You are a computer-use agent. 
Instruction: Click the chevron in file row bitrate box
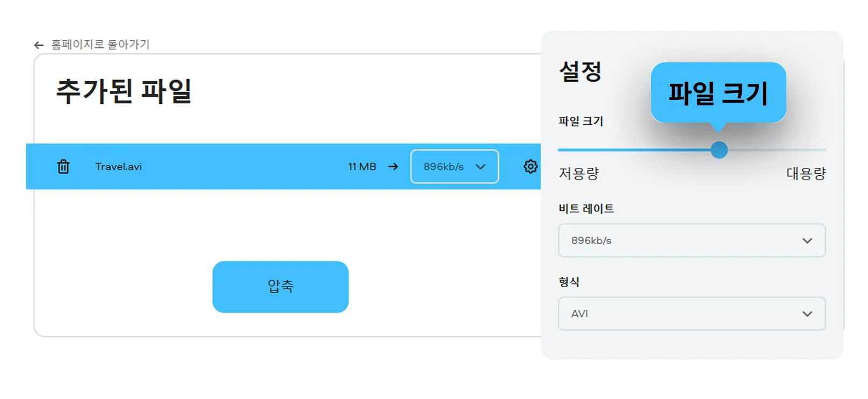click(x=480, y=167)
